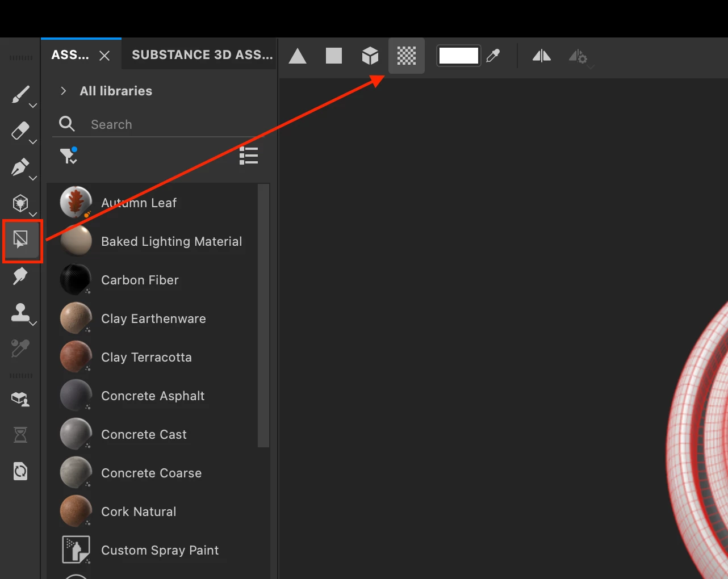
Task: Select Custom Spray Paint brush thumbnail
Action: (76, 549)
